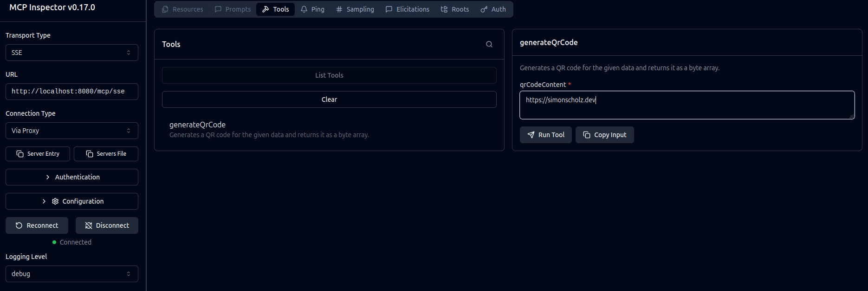Open the Connection Type Via Proxy dropdown
The image size is (868, 291).
[x=72, y=131]
